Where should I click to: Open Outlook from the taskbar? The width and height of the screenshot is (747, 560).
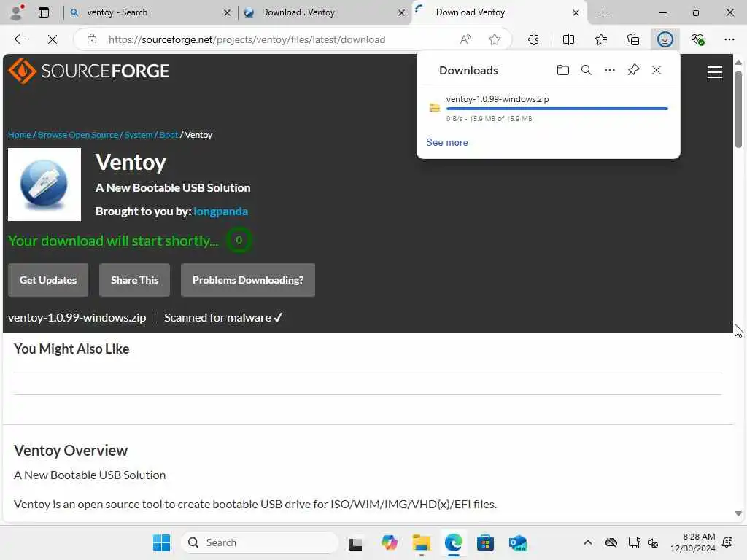click(517, 542)
